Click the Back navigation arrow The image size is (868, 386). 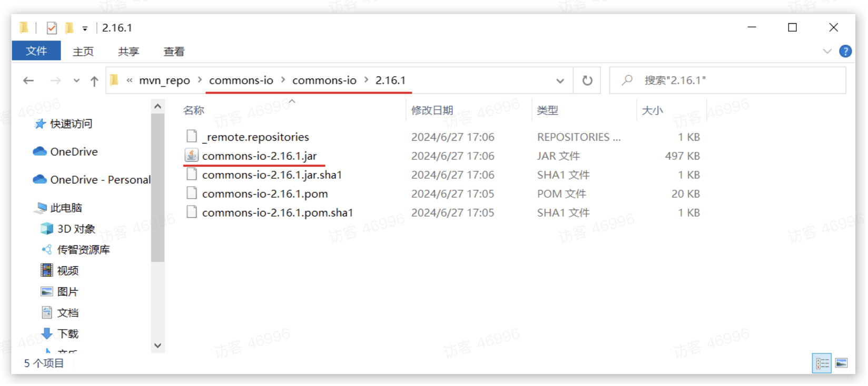click(28, 81)
